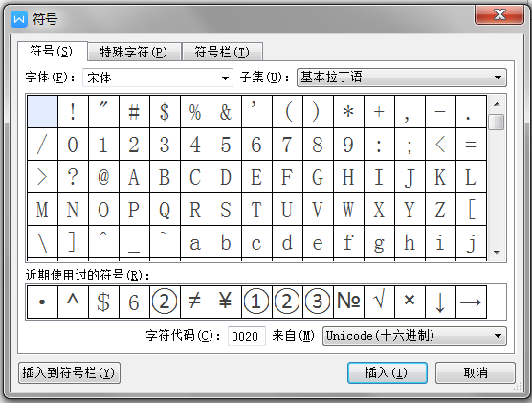Pick the recent ¥ yen symbol
The image size is (532, 403).
click(x=227, y=302)
